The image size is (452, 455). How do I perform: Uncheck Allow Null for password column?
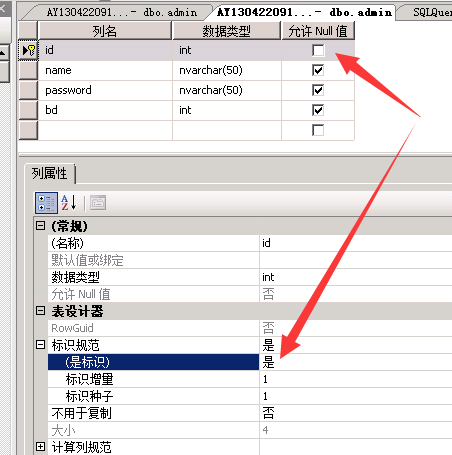pyautogui.click(x=318, y=90)
